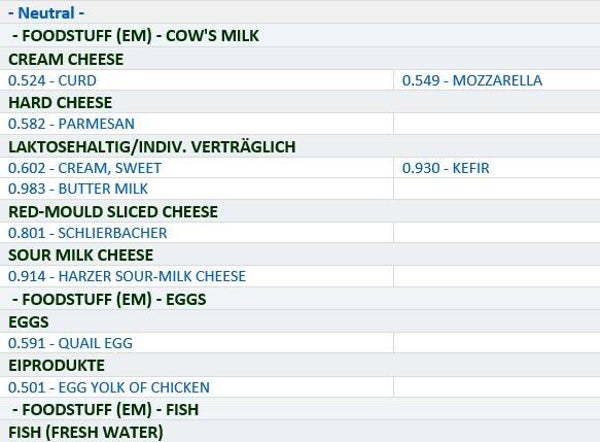
Task: Click the 0.549 Mozzarella entry
Action: point(472,80)
